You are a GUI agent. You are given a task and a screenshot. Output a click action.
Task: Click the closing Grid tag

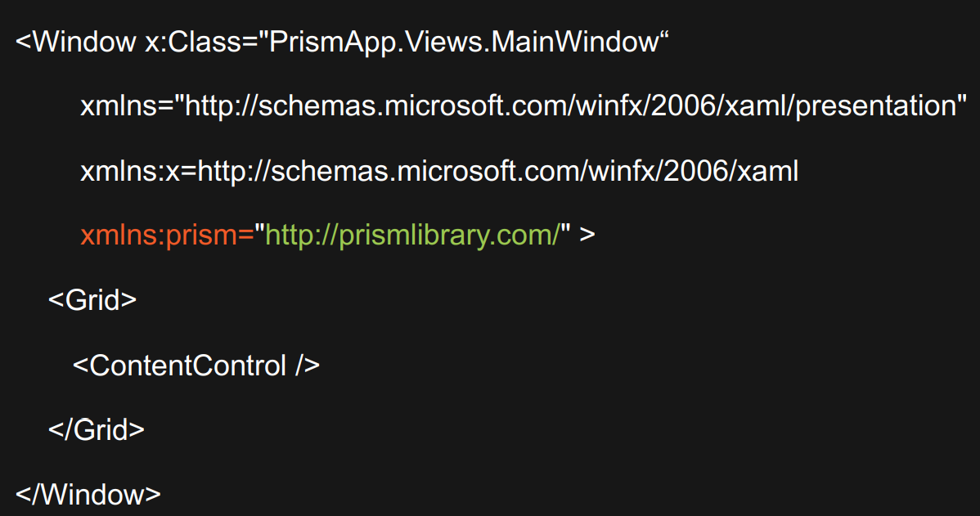(97, 430)
